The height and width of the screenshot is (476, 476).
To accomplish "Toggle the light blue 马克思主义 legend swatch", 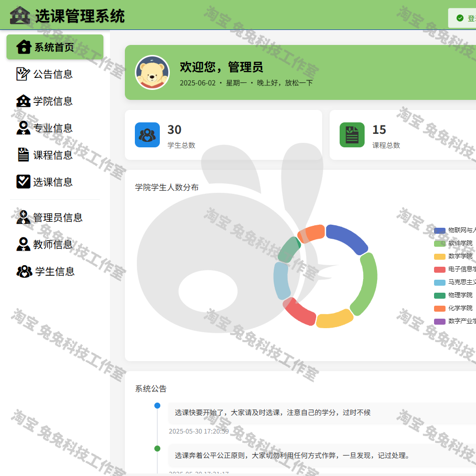I will pyautogui.click(x=440, y=283).
